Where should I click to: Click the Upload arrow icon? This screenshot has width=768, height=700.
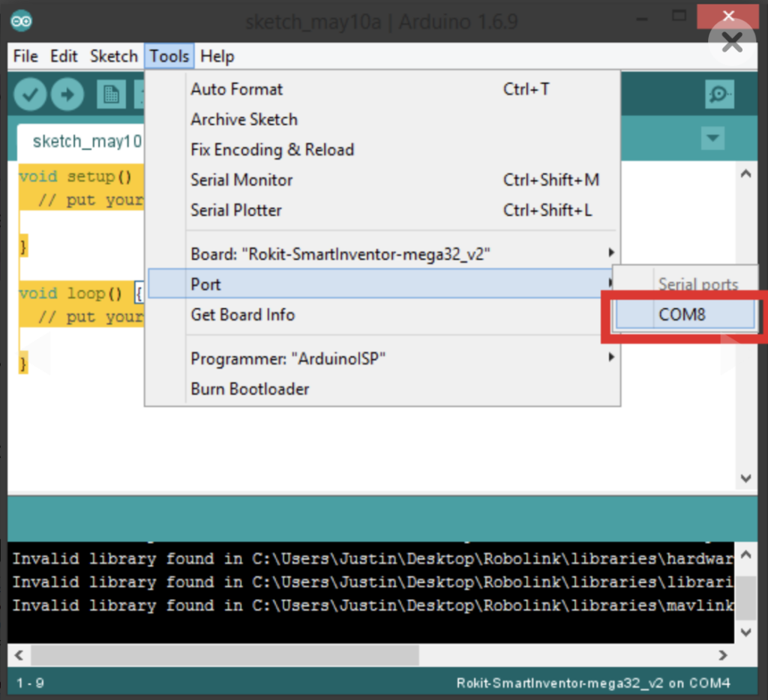tap(68, 94)
